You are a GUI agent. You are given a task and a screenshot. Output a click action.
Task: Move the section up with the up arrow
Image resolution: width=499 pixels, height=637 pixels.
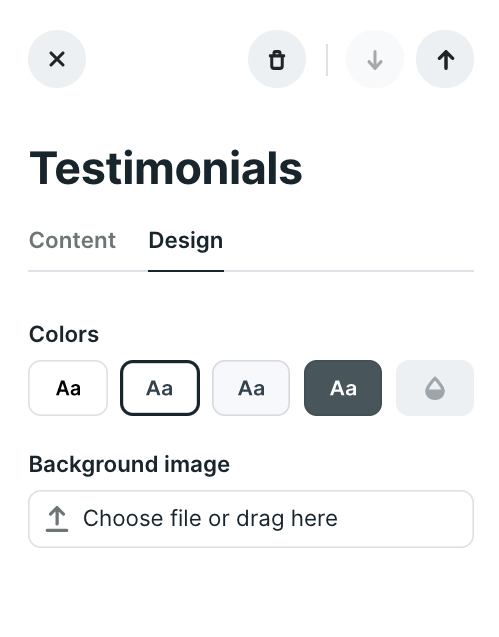coord(445,59)
